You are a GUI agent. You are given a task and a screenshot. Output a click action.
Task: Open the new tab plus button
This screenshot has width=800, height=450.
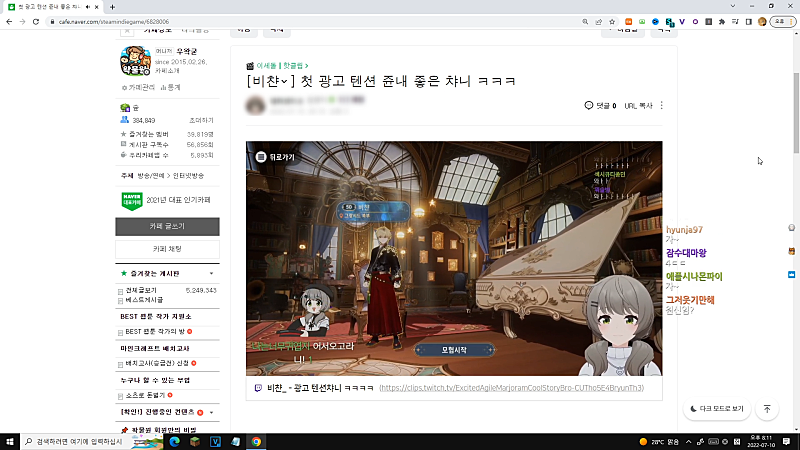tap(112, 7)
